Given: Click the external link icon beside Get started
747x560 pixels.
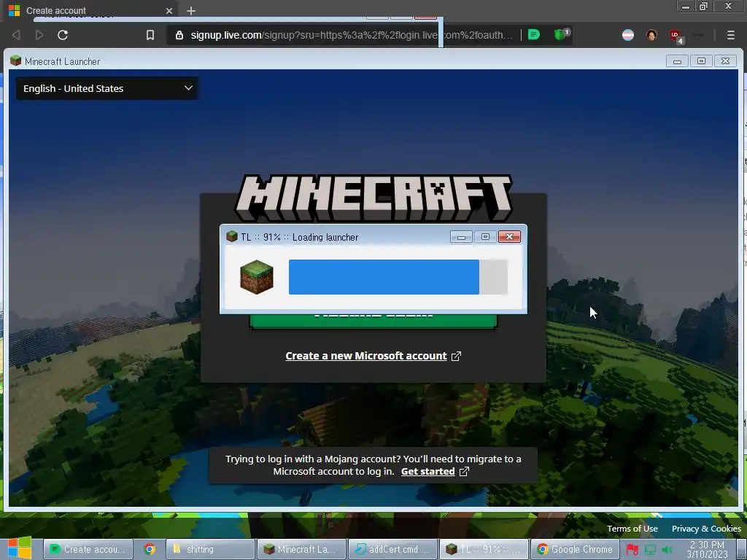Looking at the screenshot, I should tap(464, 472).
